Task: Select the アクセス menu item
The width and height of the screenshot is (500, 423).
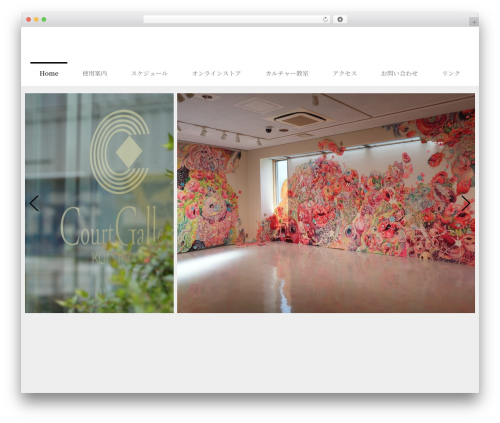Action: pos(345,73)
